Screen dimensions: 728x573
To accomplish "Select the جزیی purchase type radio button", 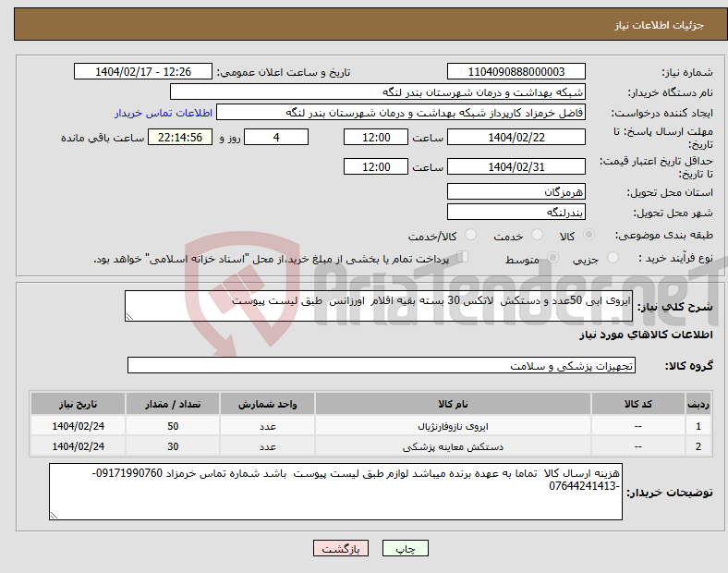I will point(613,257).
